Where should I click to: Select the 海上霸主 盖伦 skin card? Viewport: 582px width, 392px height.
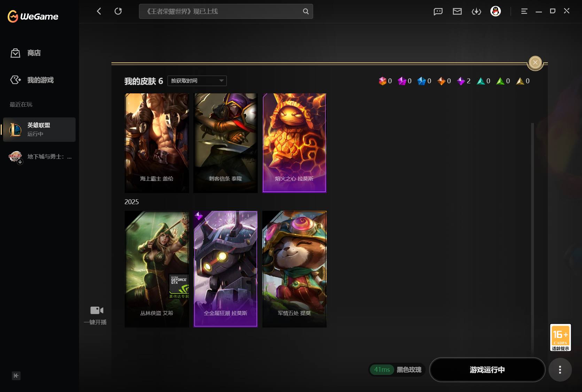pos(157,143)
